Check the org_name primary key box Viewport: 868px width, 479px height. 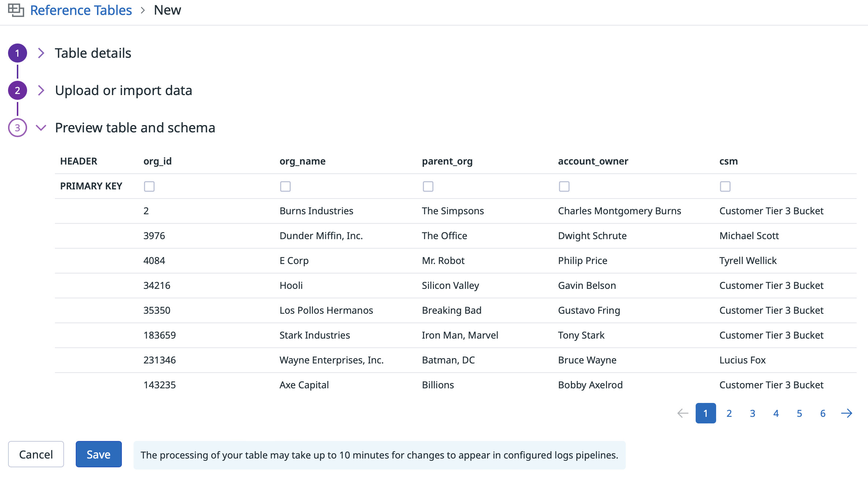[285, 186]
